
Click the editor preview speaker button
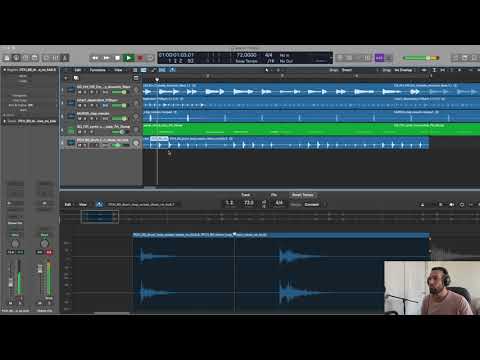pyautogui.click(x=451, y=204)
